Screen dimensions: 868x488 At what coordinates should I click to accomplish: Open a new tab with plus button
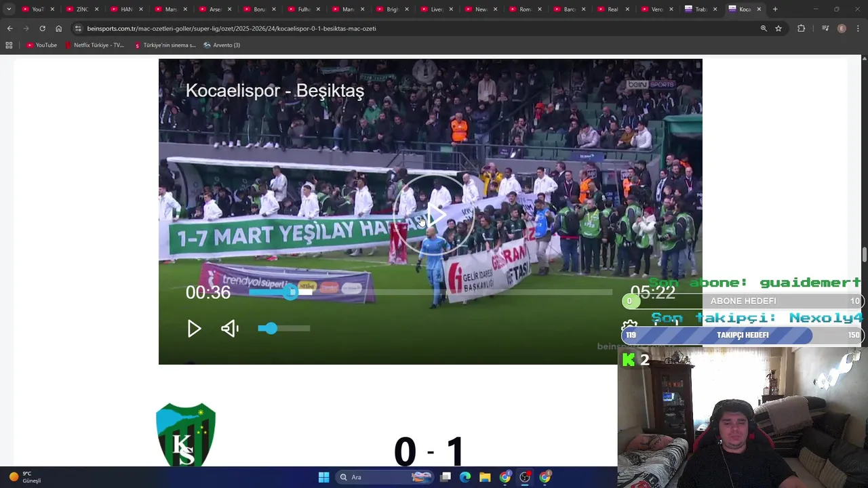(775, 9)
